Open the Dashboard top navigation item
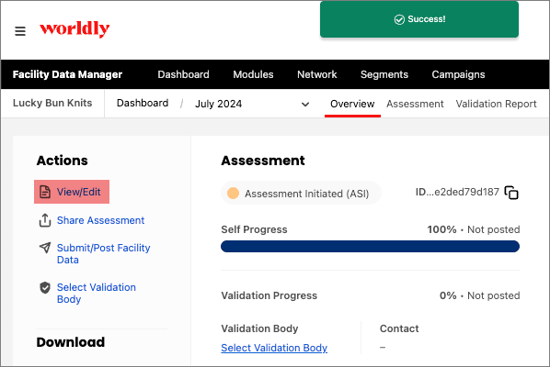 coord(183,74)
